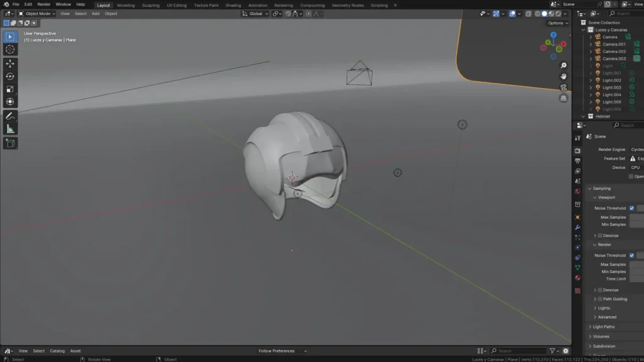Click the viewport Options button
The image size is (644, 362).
tap(557, 23)
